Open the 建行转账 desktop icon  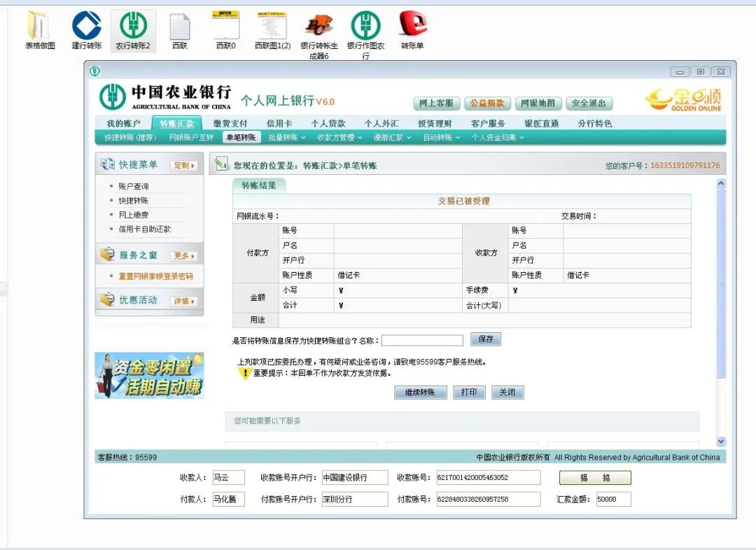[x=87, y=30]
